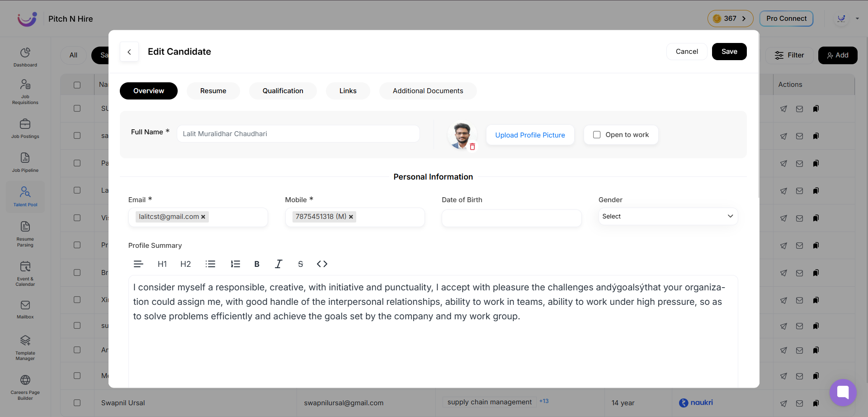The width and height of the screenshot is (868, 417).
Task: Apply H1 heading formatting
Action: 162,264
